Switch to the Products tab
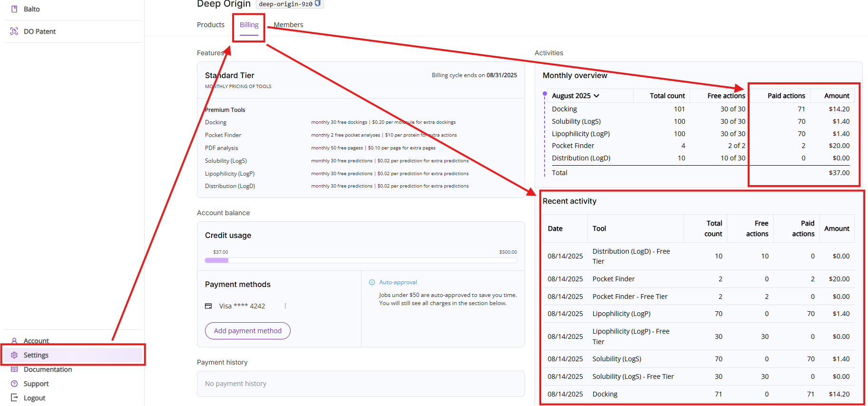Screen dimensions: 868x406 211,25
